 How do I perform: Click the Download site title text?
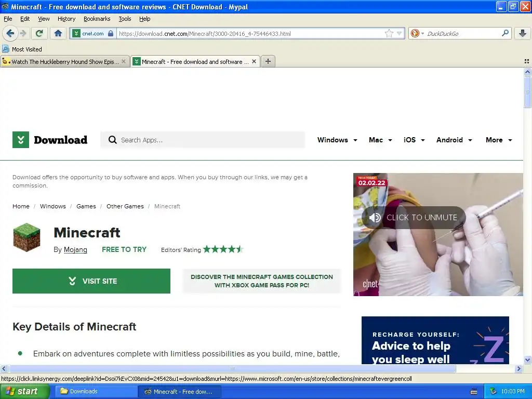point(60,140)
